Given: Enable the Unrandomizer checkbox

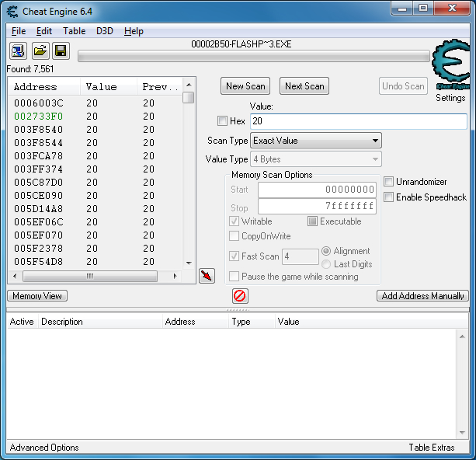Looking at the screenshot, I should coord(388,182).
